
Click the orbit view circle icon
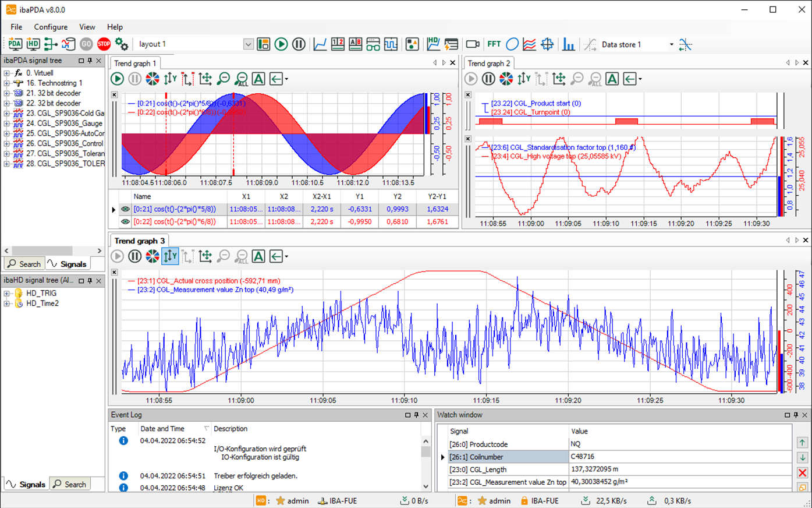pyautogui.click(x=512, y=44)
